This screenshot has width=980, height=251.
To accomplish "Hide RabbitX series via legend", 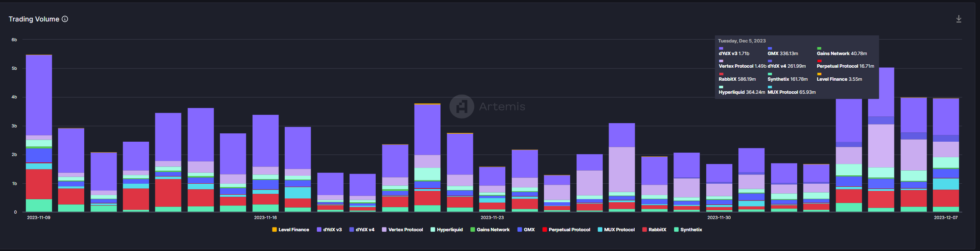I will pos(654,230).
